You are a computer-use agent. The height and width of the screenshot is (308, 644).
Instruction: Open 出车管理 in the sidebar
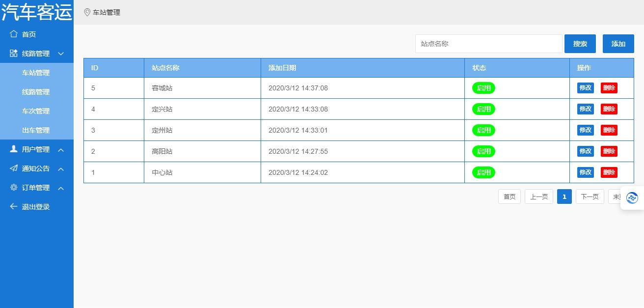37,130
